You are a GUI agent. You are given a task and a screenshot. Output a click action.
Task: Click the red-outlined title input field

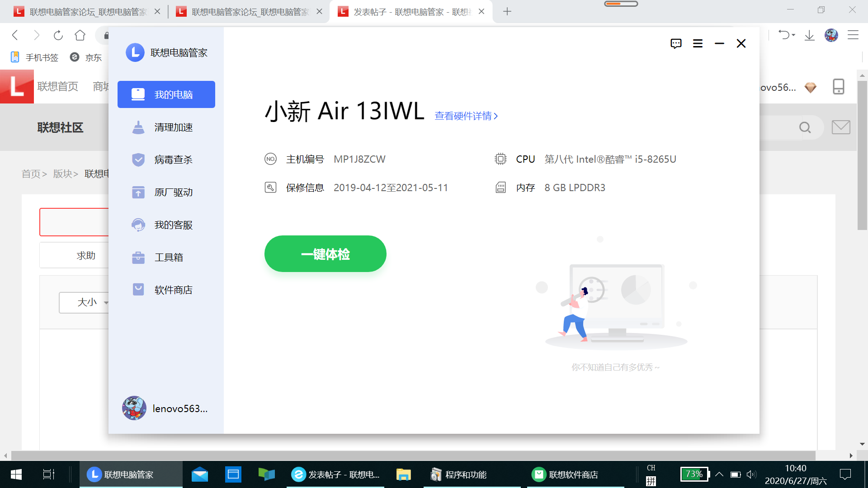[74, 222]
